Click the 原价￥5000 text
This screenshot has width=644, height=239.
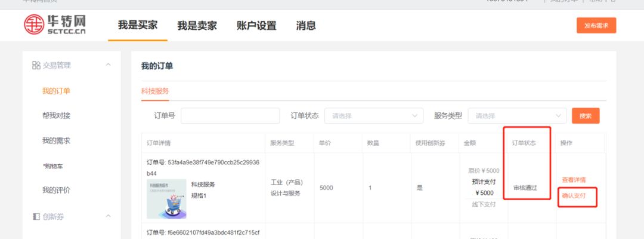(484, 171)
